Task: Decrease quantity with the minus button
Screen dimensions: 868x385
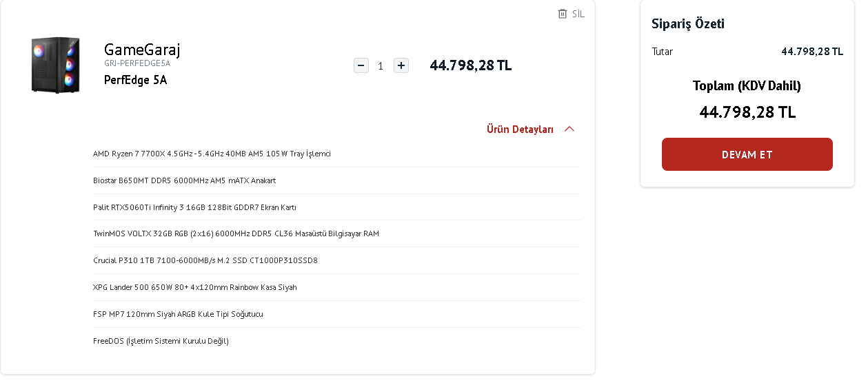Action: coord(361,65)
